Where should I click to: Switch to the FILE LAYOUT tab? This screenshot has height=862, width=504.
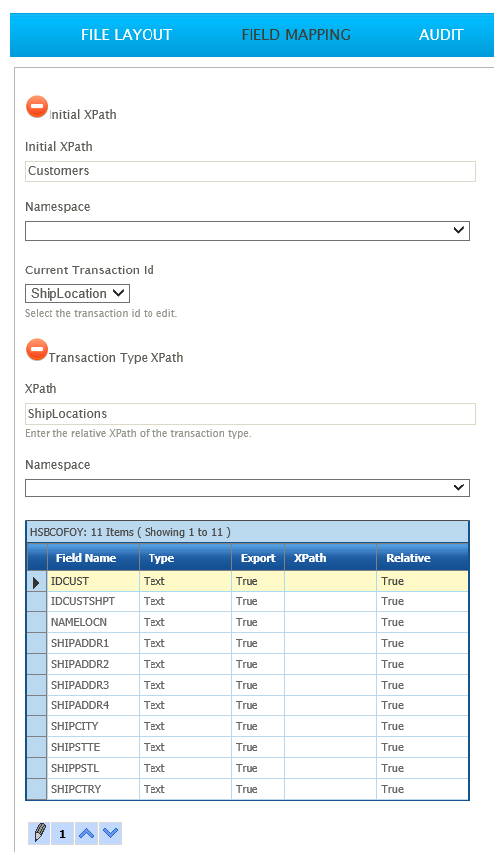point(127,35)
